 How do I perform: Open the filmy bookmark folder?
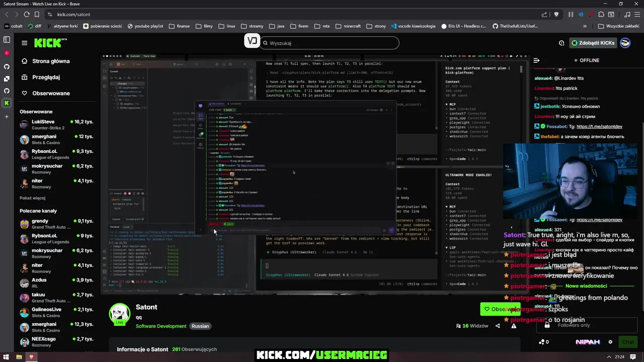point(204,26)
